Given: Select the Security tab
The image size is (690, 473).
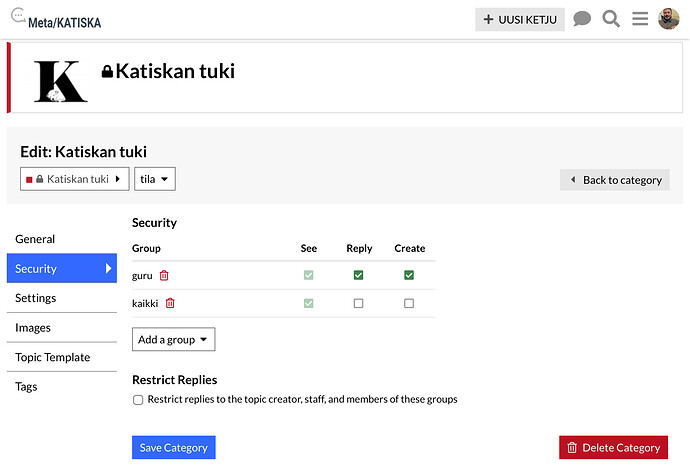Looking at the screenshot, I should pos(62,268).
